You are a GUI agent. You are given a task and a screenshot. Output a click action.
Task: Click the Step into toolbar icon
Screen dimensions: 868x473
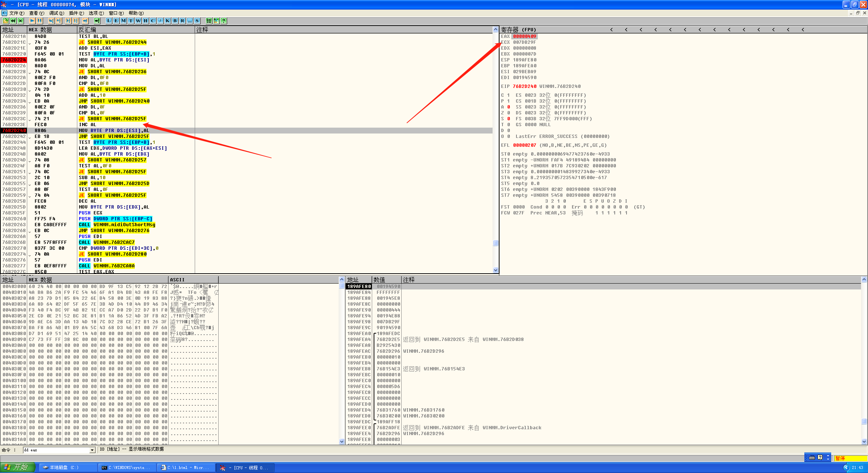point(51,21)
